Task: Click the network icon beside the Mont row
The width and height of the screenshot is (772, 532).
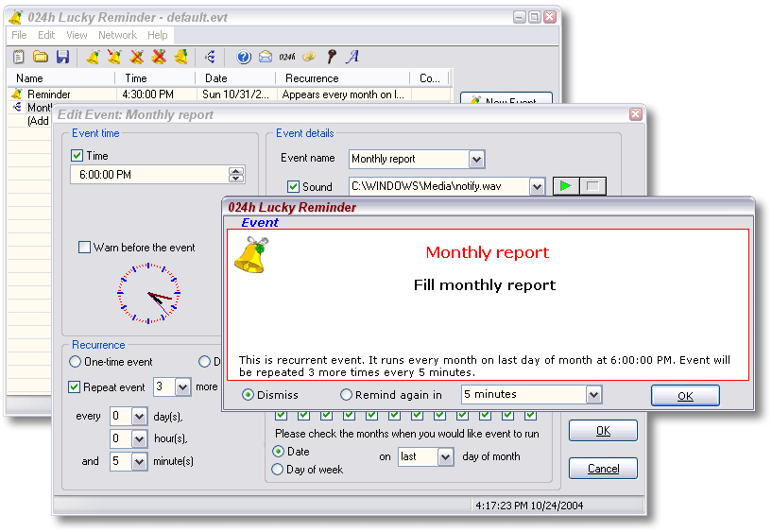Action: coord(17,107)
